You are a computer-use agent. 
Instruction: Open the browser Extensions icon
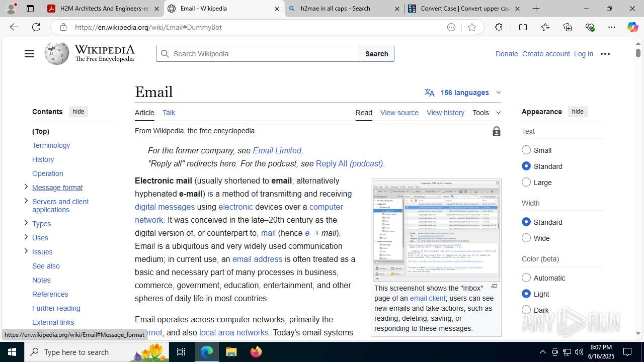[x=499, y=27]
